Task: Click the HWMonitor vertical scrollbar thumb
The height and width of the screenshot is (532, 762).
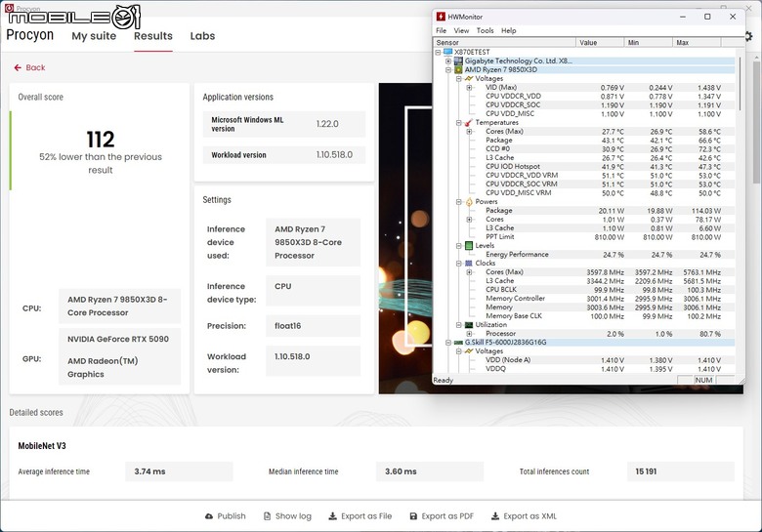Action: click(741, 84)
